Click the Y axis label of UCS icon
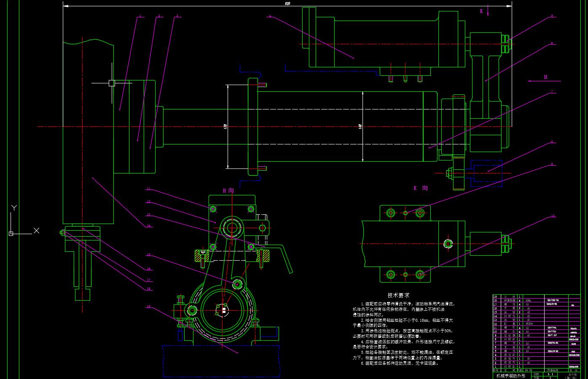The width and height of the screenshot is (588, 379). click(x=14, y=208)
